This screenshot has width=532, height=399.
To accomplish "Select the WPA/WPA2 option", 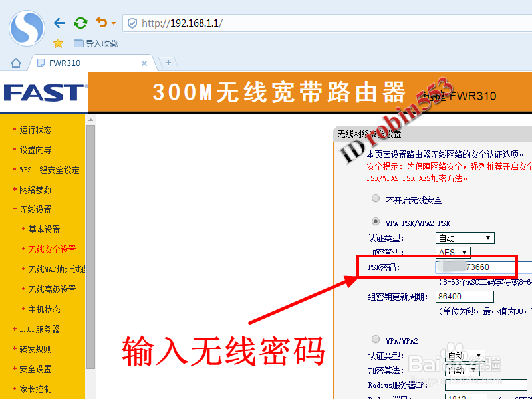I will pos(374,339).
